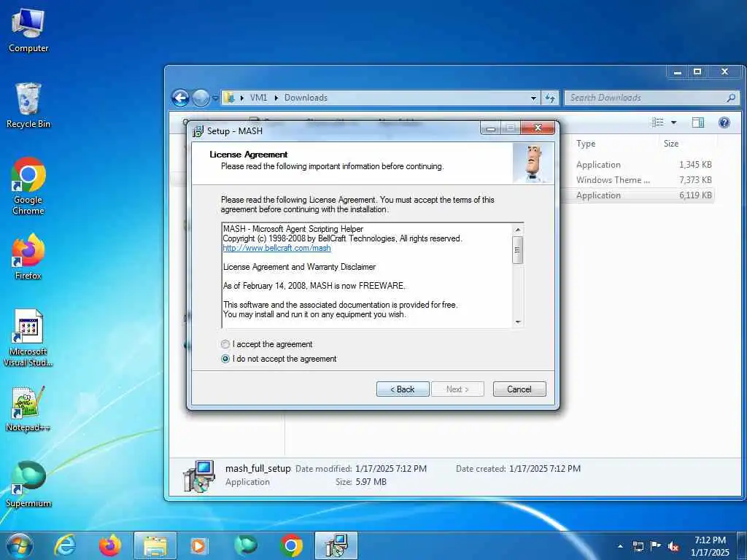Open Action Center flag icon
This screenshot has height=560, width=747.
coord(656,545)
